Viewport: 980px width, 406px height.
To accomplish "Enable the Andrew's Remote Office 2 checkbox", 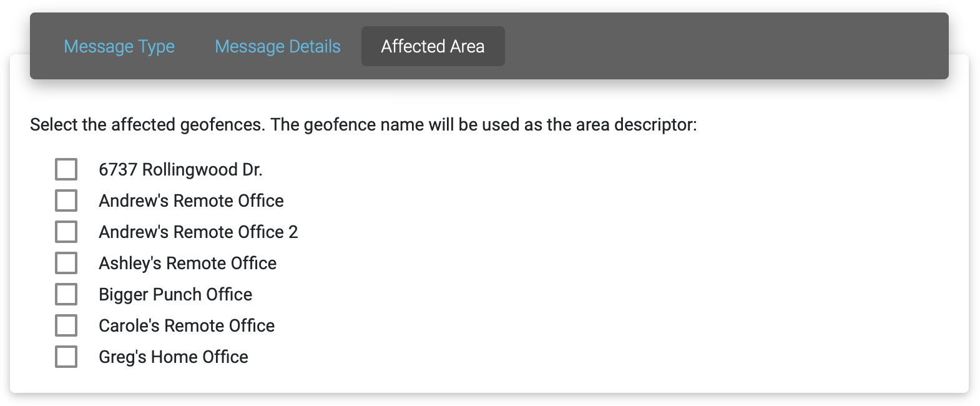I will click(x=66, y=232).
